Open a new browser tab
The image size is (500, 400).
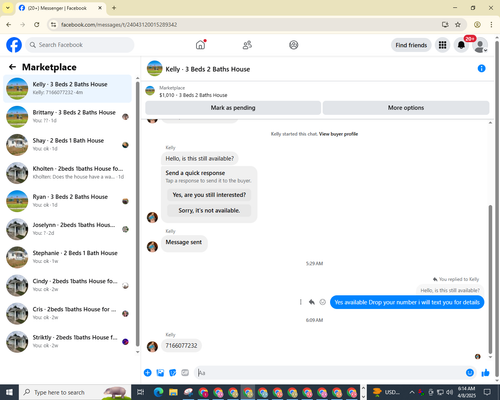114,8
